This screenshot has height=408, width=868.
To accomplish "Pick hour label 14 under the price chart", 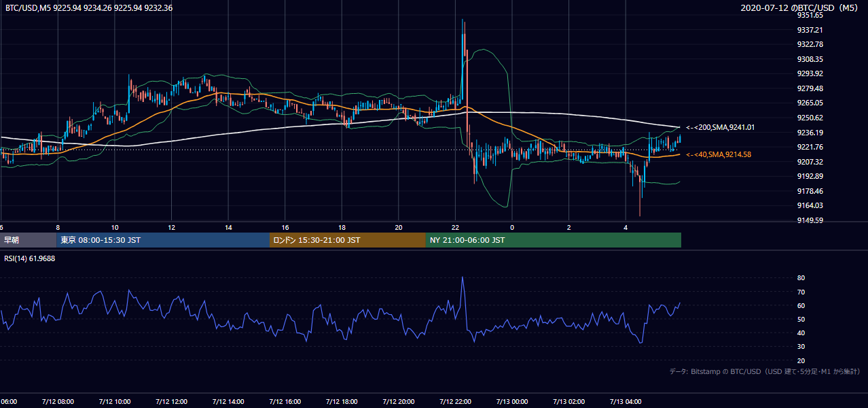I will (x=228, y=227).
